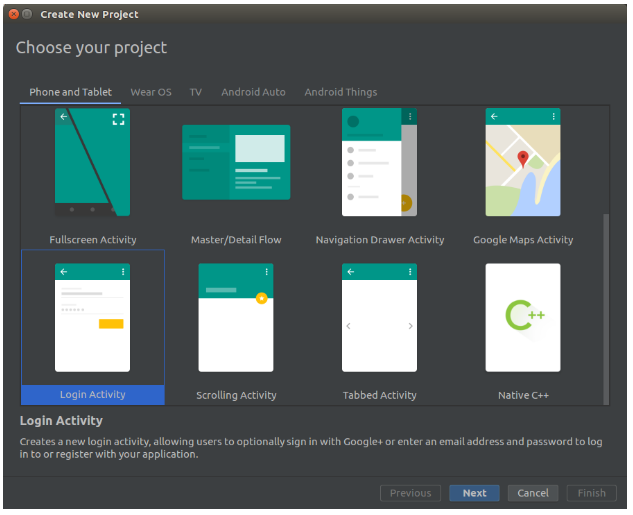Open the TV tab
Screen dimensions: 633x515
click(196, 92)
